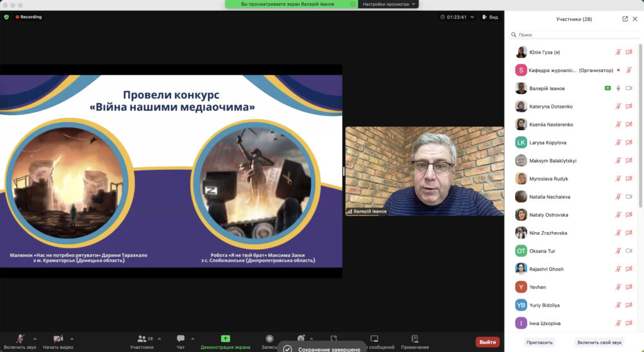
Task: Click the red Выйти button
Action: click(x=487, y=342)
